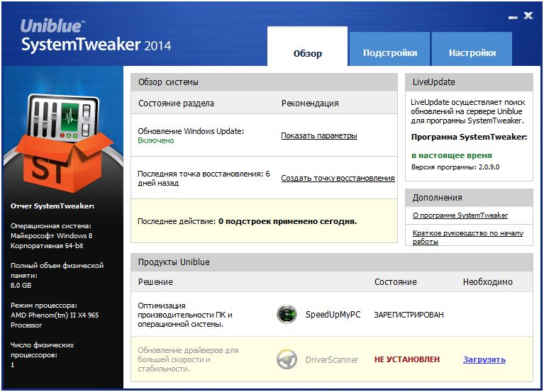Click the НЕ УСТАНОВЛЕН status
This screenshot has height=392, width=544.
coord(406,360)
